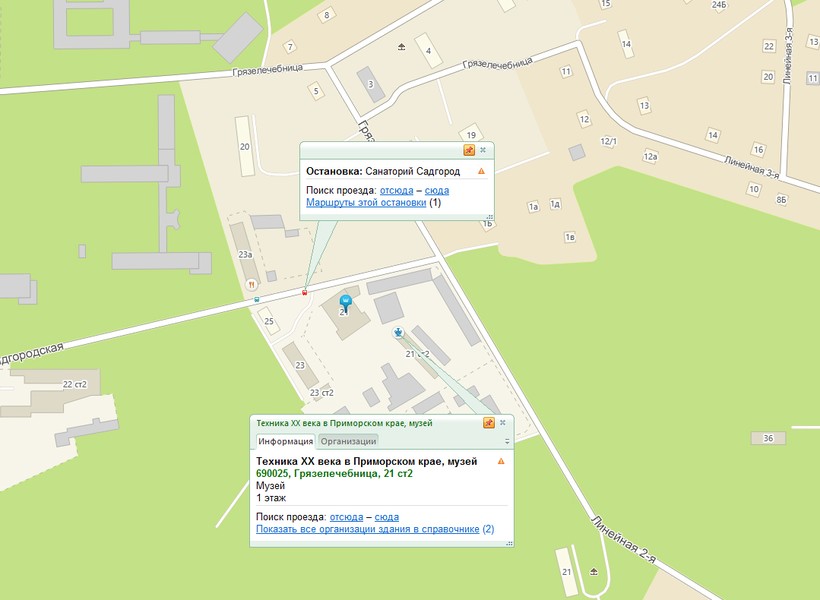Click building label 12/1
This screenshot has width=820, height=600.
pos(609,141)
